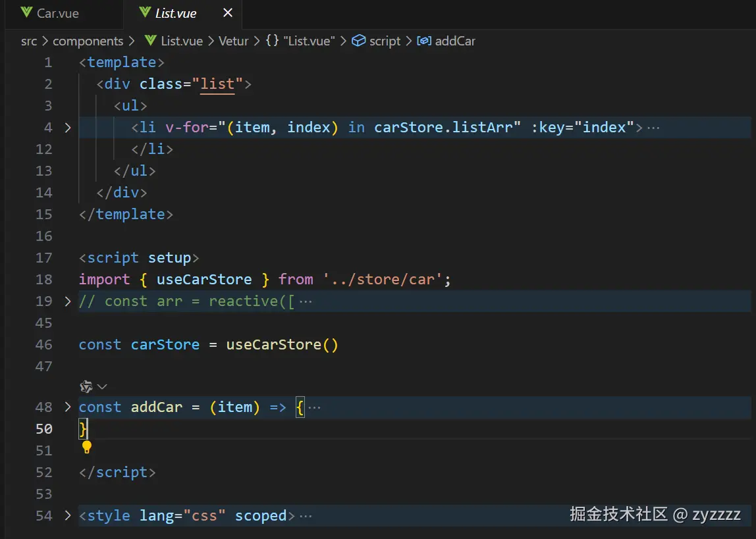Click the lang="css" attribute
This screenshot has height=539, width=756.
coord(182,516)
